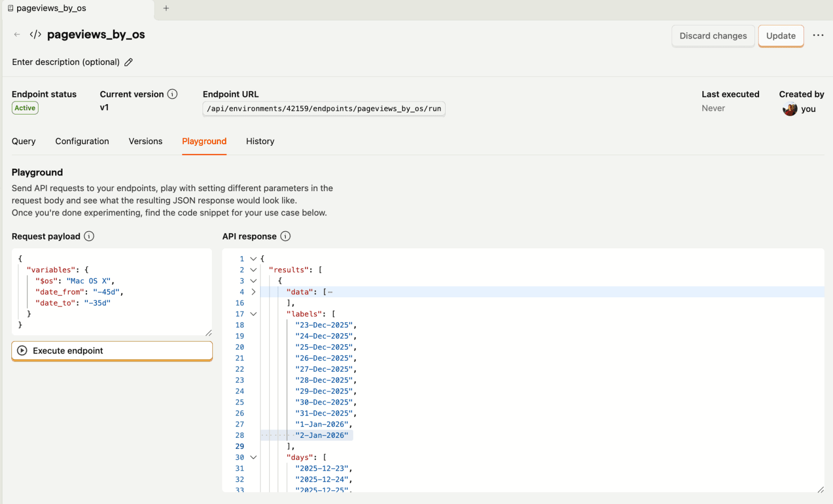Click the highlighted 2-Jan-2026 label line

[x=321, y=435]
